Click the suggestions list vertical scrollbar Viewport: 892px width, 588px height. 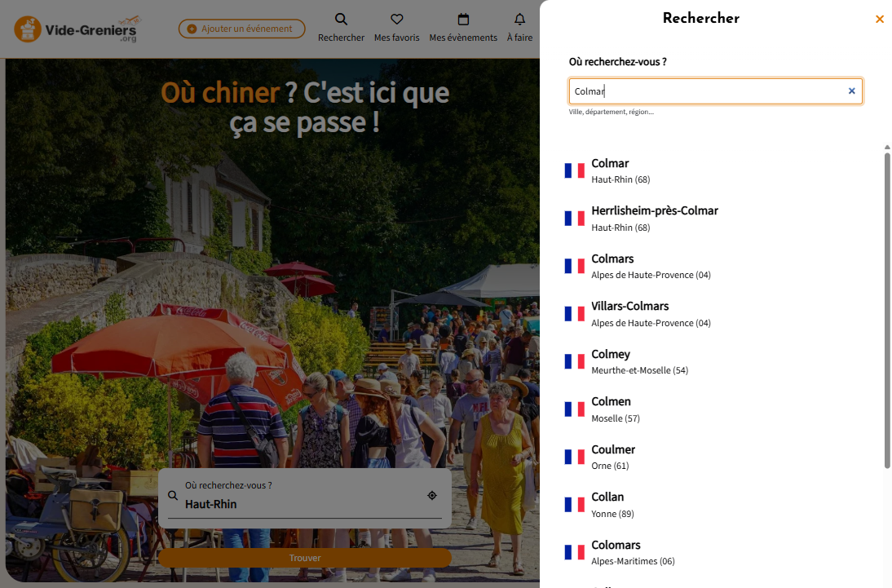(x=887, y=310)
